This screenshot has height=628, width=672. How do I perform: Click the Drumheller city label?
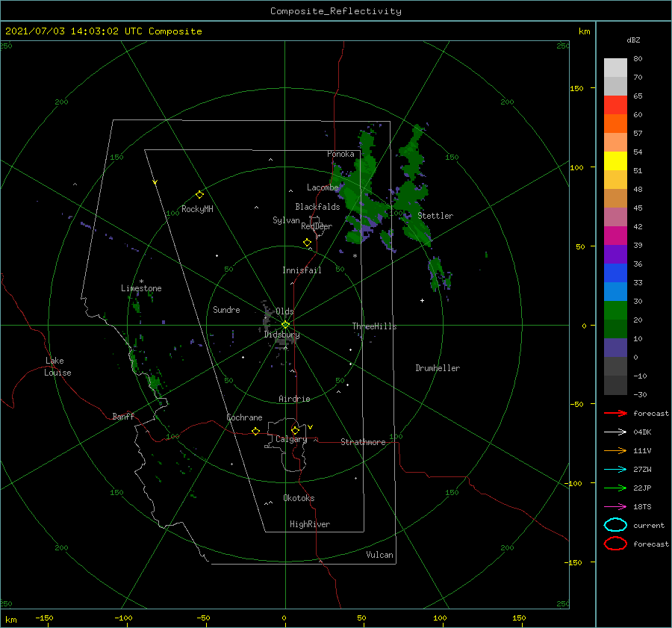[438, 368]
